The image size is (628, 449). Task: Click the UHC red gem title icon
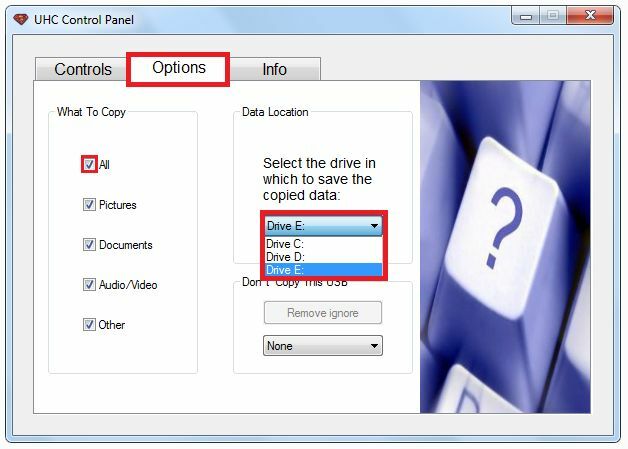tap(20, 19)
